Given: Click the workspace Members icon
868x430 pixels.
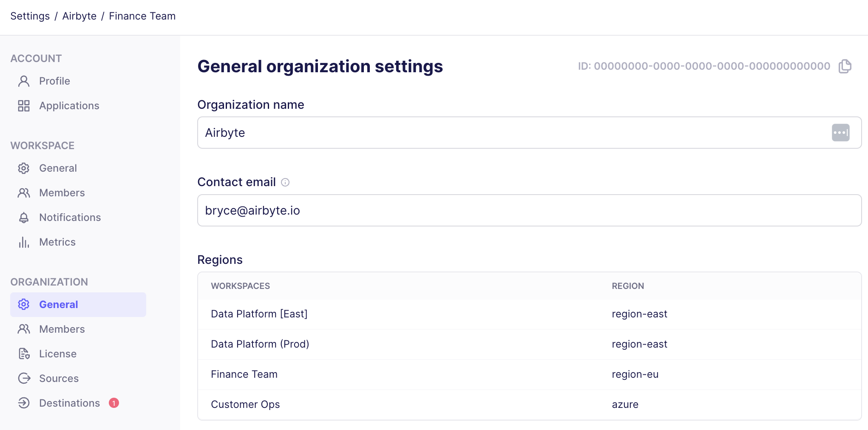Looking at the screenshot, I should (x=24, y=192).
